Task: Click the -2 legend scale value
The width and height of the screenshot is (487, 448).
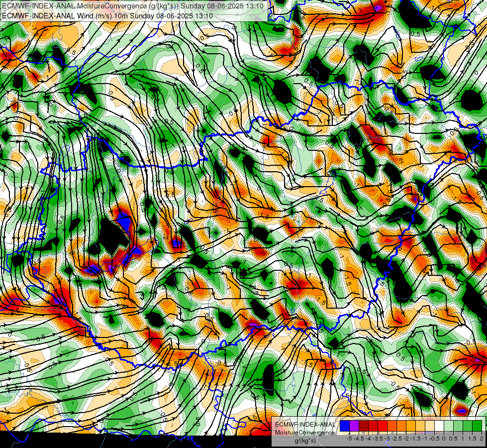Action: [x=406, y=439]
